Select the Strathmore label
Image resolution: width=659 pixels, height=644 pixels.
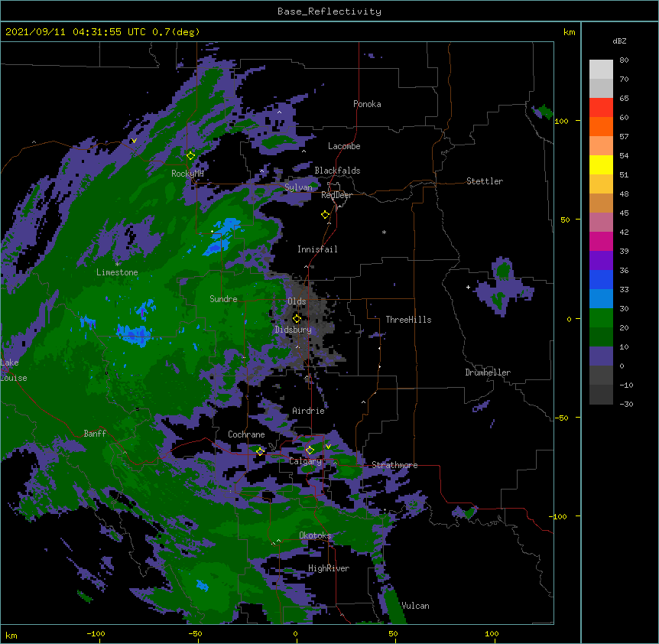pyautogui.click(x=394, y=465)
